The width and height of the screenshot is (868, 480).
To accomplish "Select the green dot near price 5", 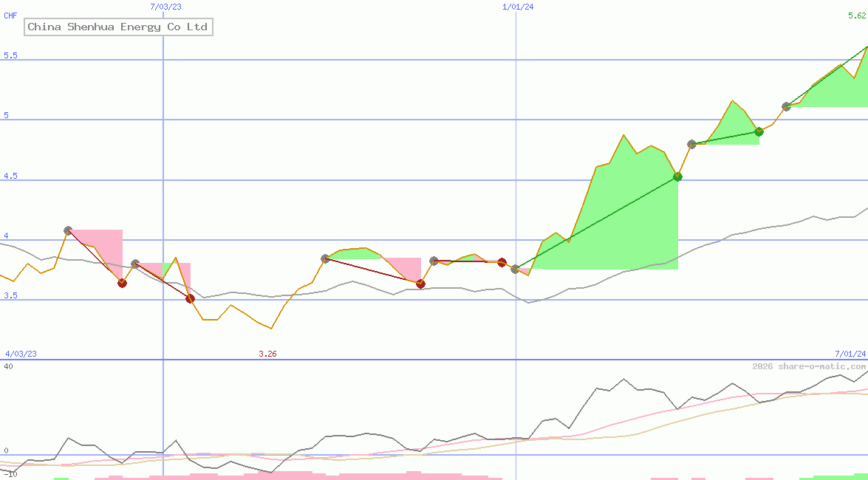I will (758, 132).
